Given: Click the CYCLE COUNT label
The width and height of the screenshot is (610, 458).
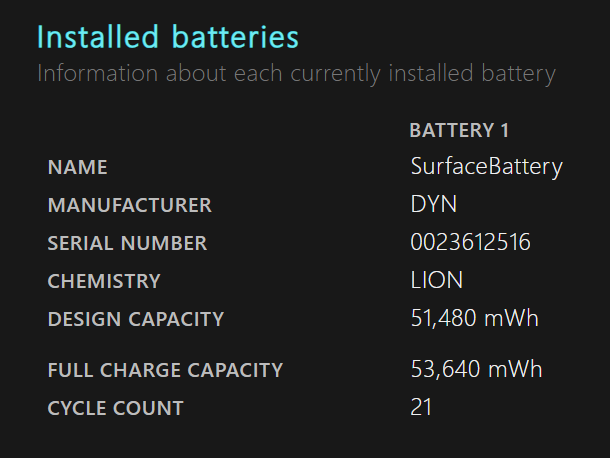Looking at the screenshot, I should click(115, 408).
